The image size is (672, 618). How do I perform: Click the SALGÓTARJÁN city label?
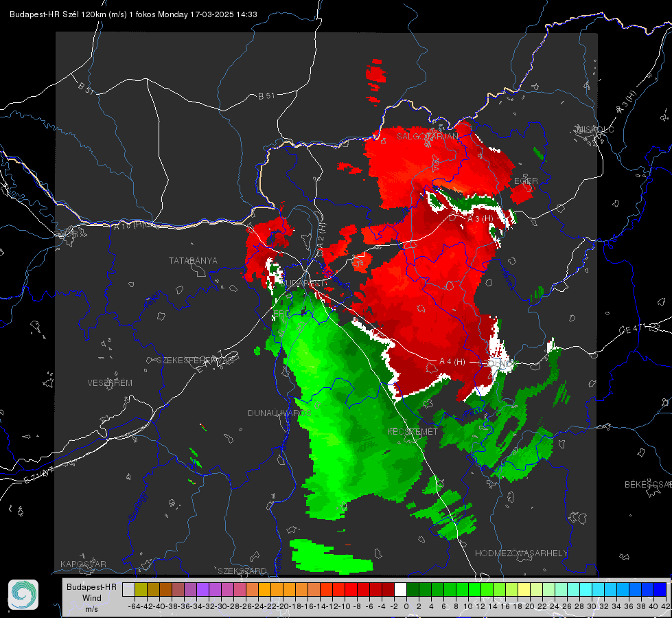pos(427,137)
